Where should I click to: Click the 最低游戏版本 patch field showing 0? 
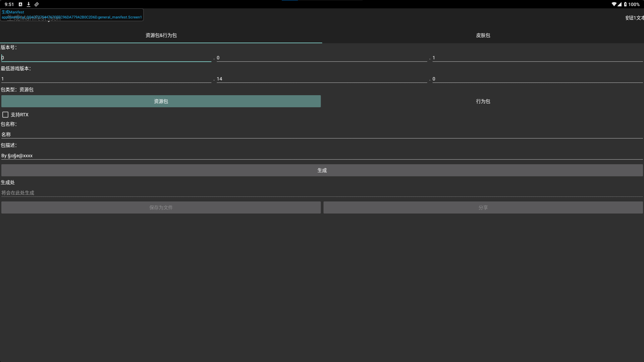coord(538,79)
